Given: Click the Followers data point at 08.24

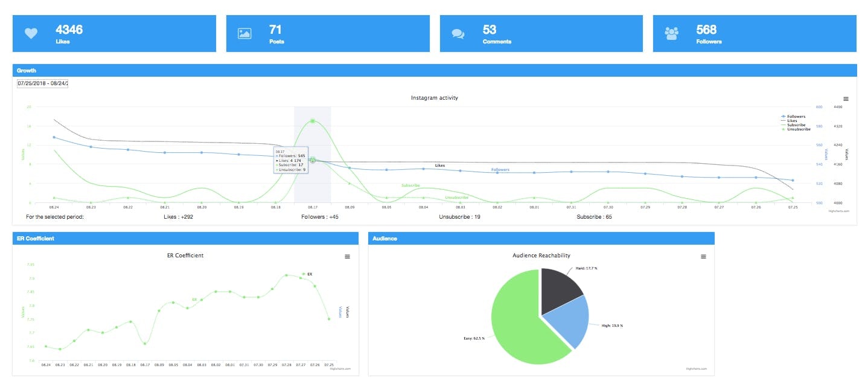Looking at the screenshot, I should pos(54,137).
